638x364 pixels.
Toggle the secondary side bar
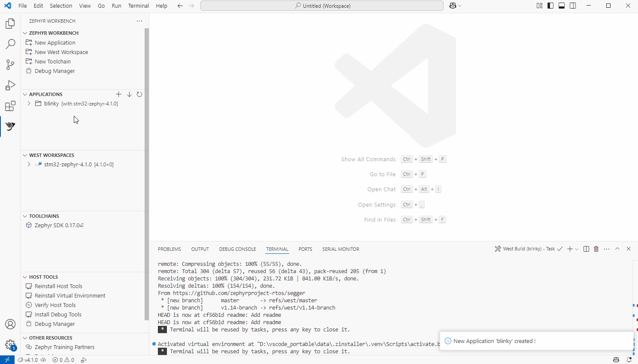point(573,6)
